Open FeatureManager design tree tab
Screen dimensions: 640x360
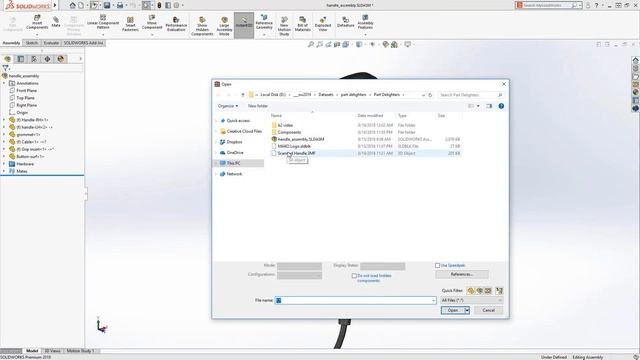click(7, 59)
